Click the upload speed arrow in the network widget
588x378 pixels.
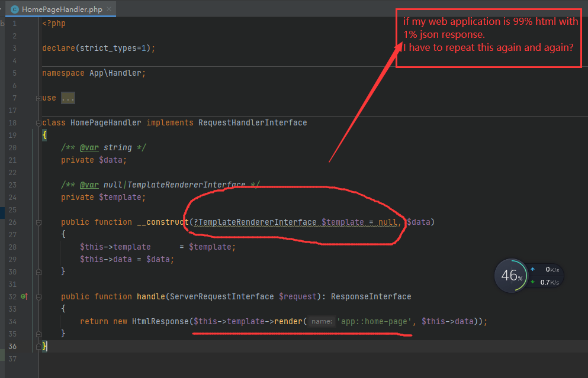pyautogui.click(x=531, y=269)
